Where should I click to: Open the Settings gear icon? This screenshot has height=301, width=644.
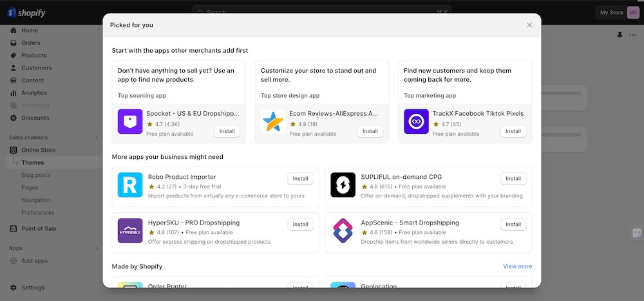click(14, 287)
